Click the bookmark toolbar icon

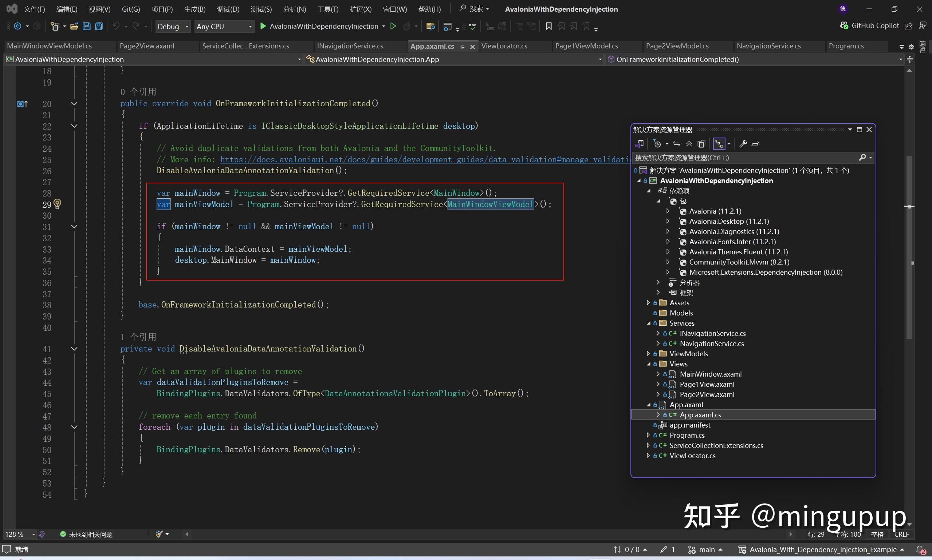point(549,27)
